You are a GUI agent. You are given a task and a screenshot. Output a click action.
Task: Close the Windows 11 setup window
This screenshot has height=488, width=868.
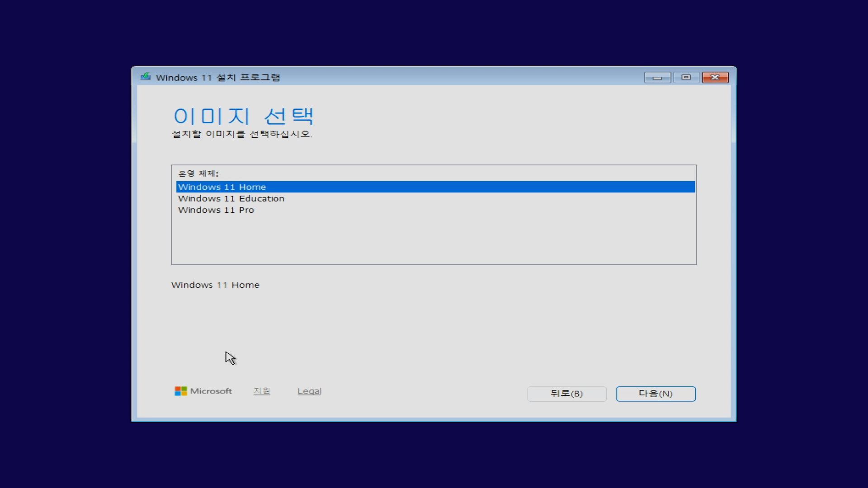(715, 78)
